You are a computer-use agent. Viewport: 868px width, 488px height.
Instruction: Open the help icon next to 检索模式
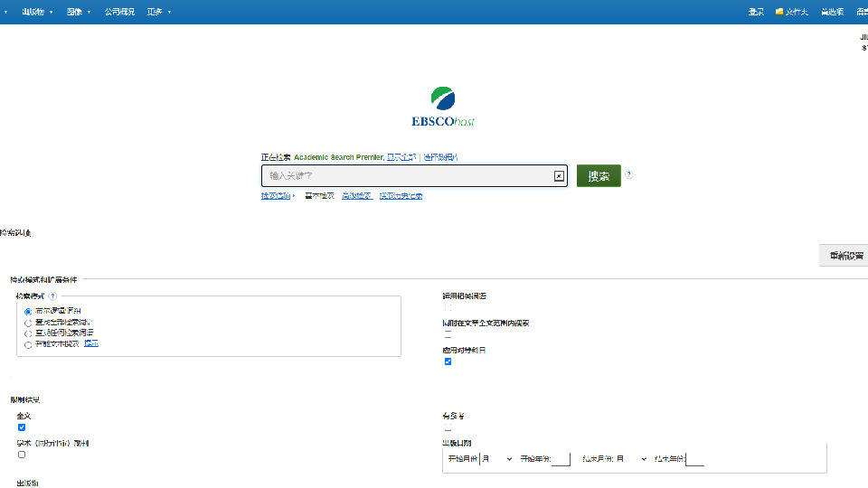(52, 296)
